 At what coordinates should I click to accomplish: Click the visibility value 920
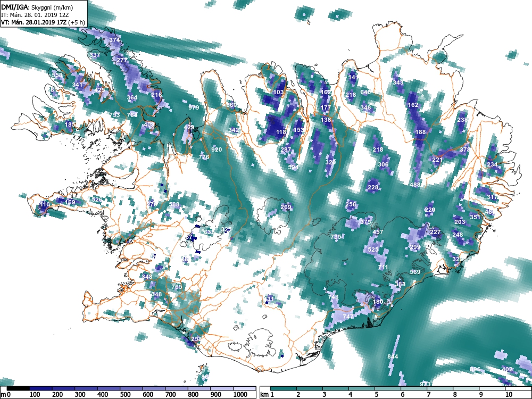pos(217,149)
